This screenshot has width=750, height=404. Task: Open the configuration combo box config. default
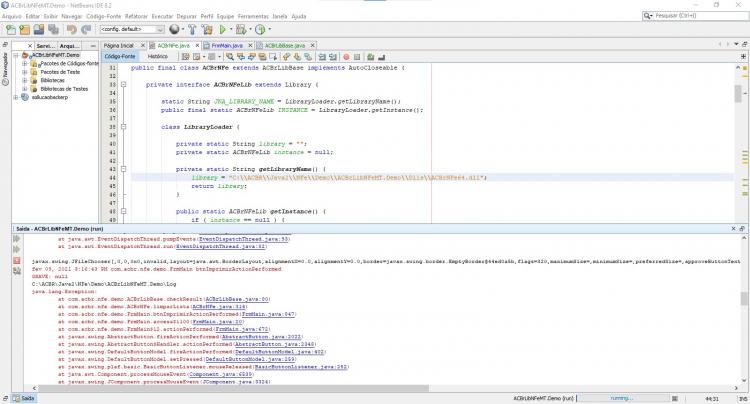[x=132, y=30]
